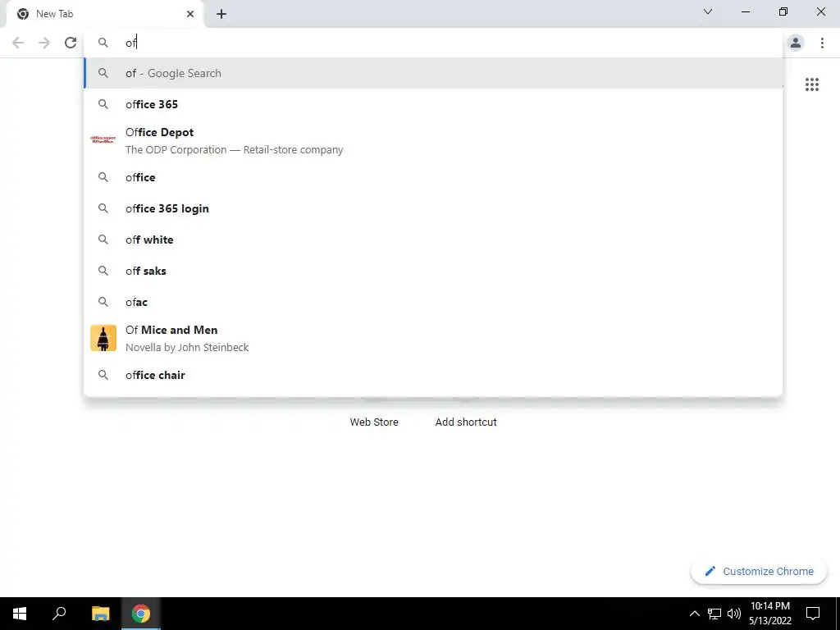Click magnifier icon in the address bar
Image resolution: width=840 pixels, height=630 pixels.
pyautogui.click(x=103, y=43)
